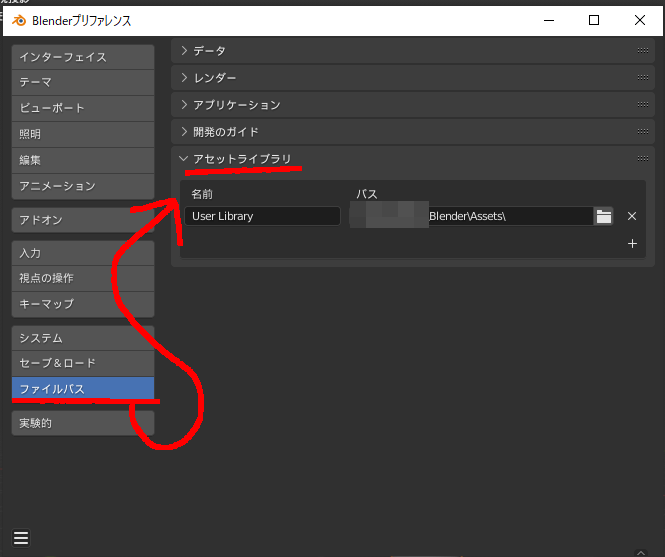Remove the User Library entry
The height and width of the screenshot is (557, 665).
pos(632,216)
